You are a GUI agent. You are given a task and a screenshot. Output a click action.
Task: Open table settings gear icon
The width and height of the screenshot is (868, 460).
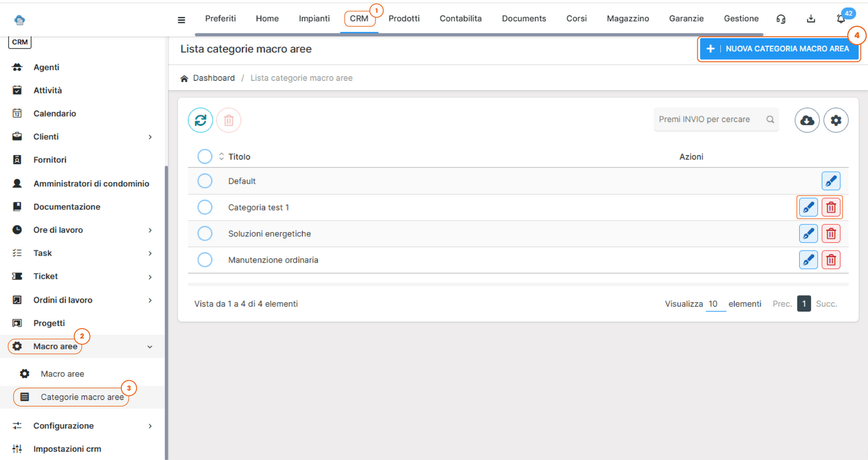pos(835,120)
